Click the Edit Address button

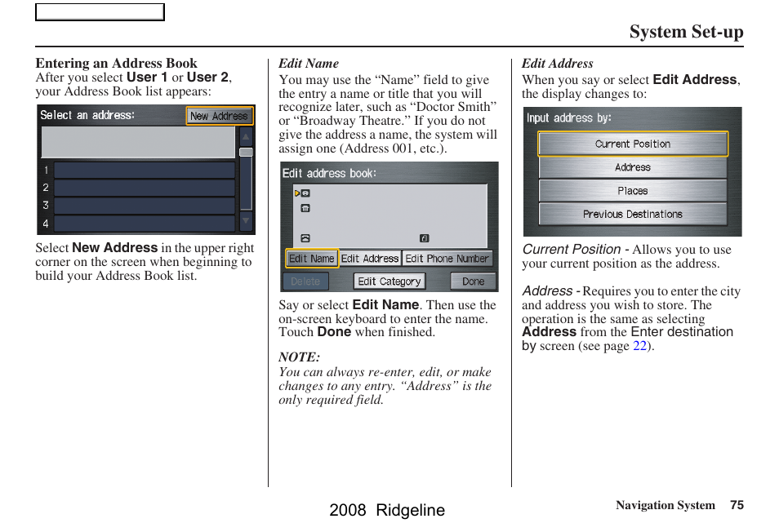click(370, 259)
